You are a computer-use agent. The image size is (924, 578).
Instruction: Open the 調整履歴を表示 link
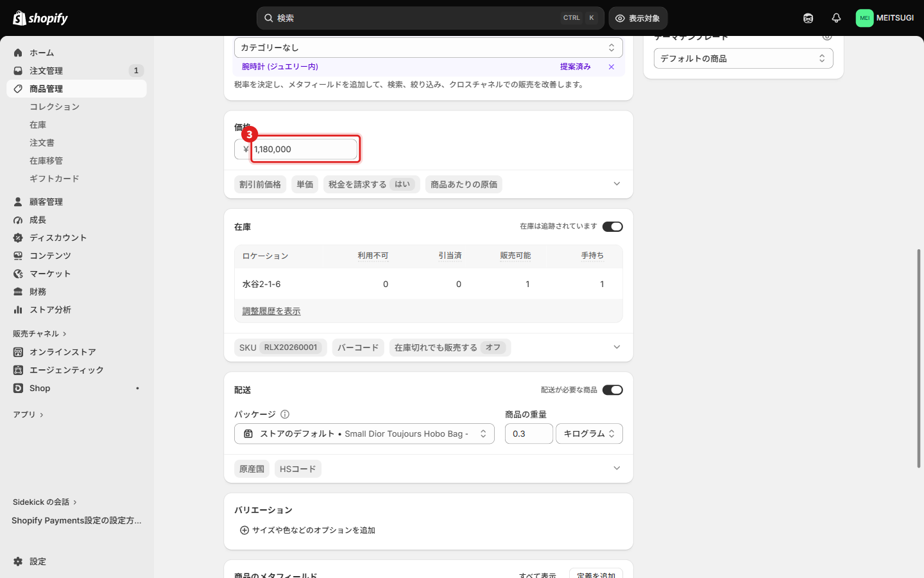[271, 311]
